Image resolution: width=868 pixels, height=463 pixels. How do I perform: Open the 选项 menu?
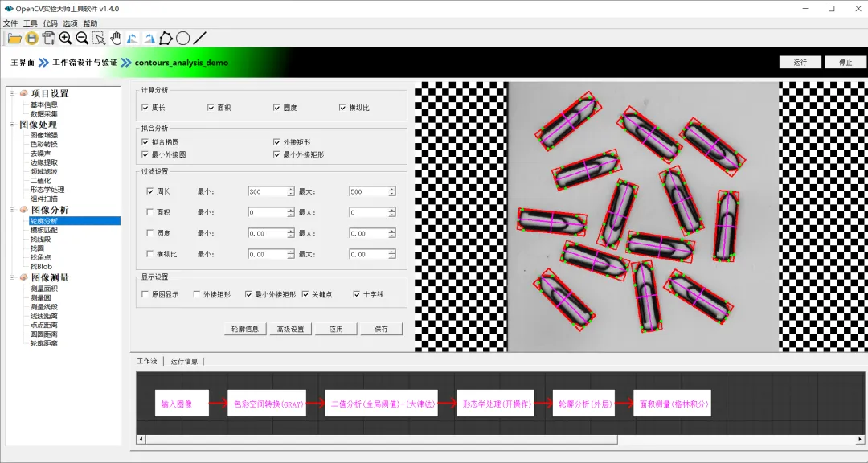tap(70, 23)
